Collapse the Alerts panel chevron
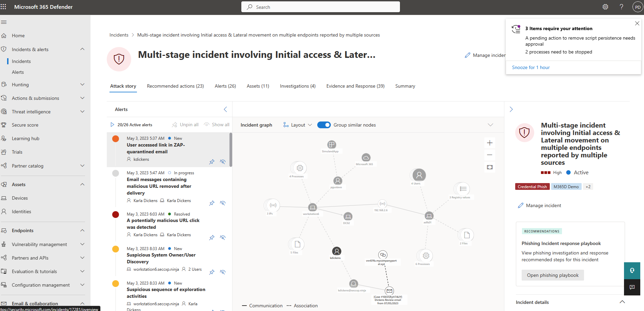 [x=225, y=109]
